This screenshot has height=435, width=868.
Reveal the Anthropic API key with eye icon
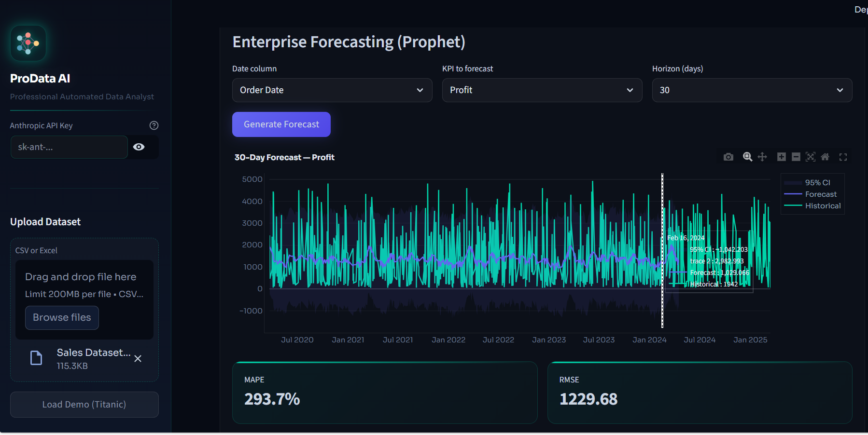click(139, 147)
